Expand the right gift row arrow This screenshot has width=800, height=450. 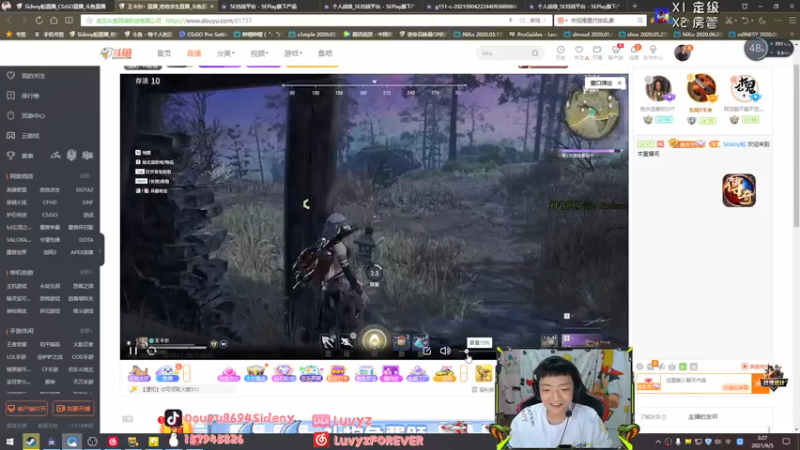(x=464, y=373)
